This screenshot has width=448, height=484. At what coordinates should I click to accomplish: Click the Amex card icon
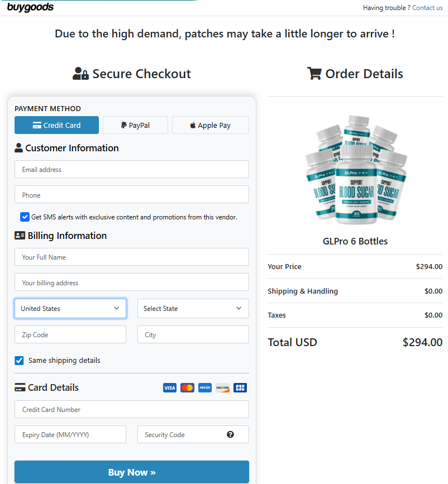point(205,387)
